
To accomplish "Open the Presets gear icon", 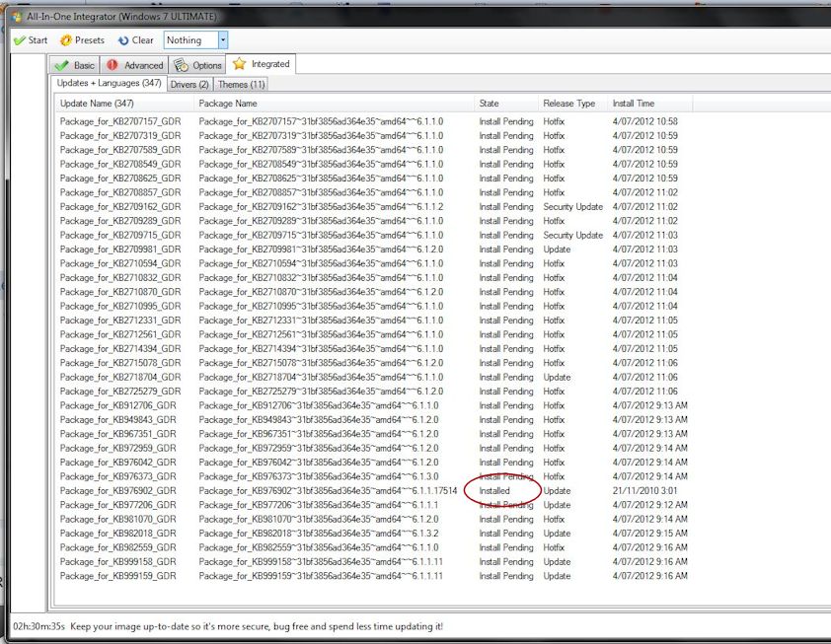I will click(x=66, y=40).
